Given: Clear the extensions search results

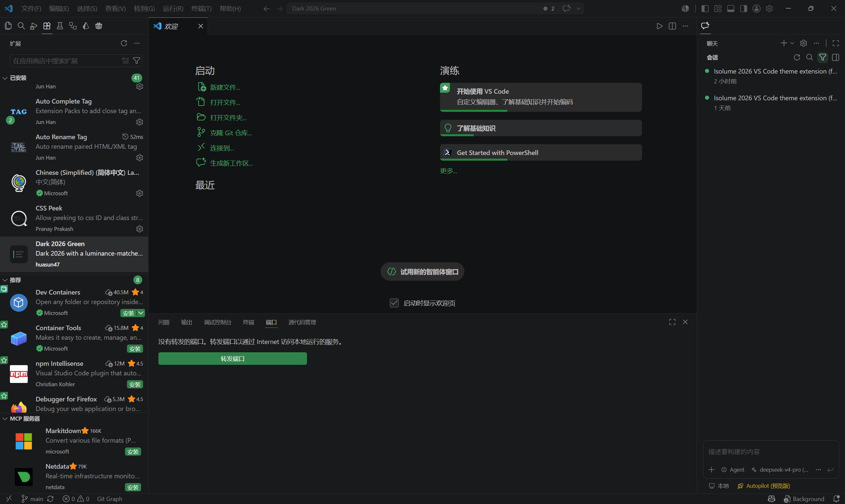Looking at the screenshot, I should [125, 60].
